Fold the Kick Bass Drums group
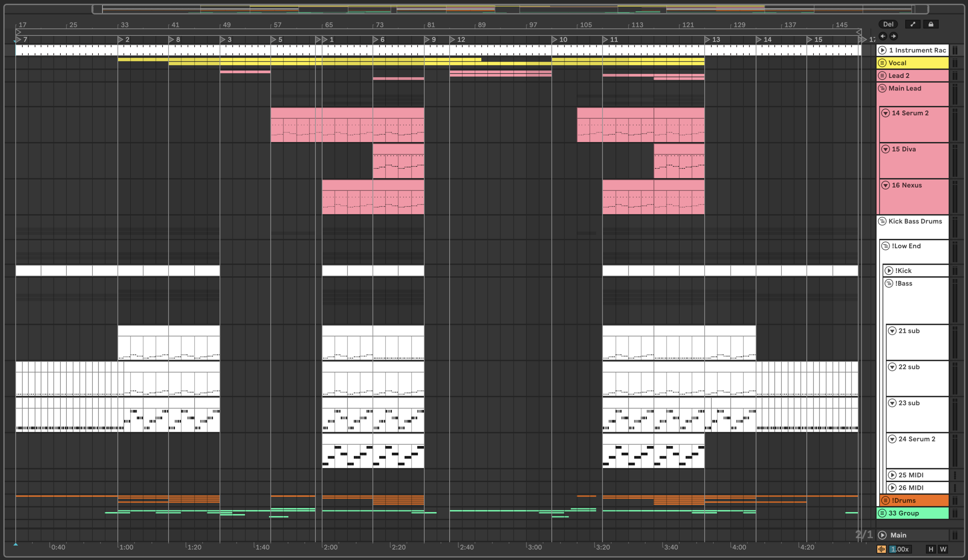The width and height of the screenshot is (968, 560). (882, 221)
